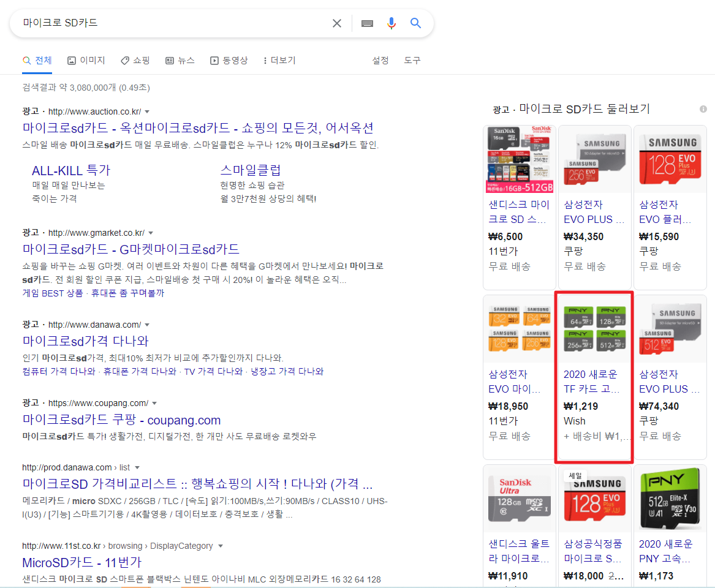This screenshot has width=715, height=588.
Task: Click the ad info icon beside 둘러보기
Action: point(703,109)
